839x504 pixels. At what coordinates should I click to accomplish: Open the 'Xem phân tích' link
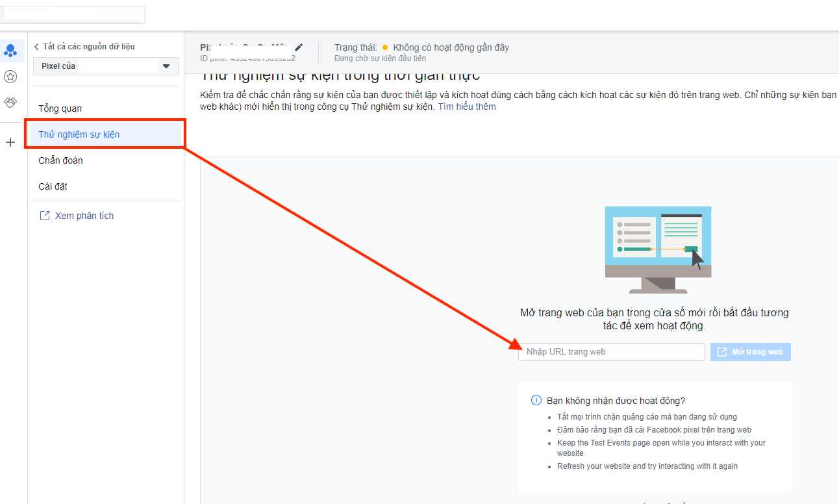[84, 216]
